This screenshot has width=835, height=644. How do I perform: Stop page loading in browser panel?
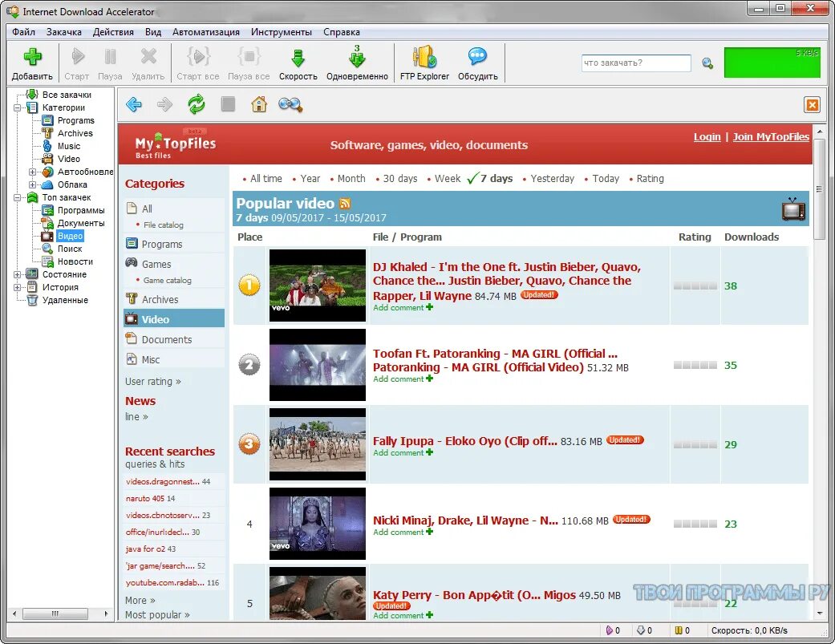228,104
